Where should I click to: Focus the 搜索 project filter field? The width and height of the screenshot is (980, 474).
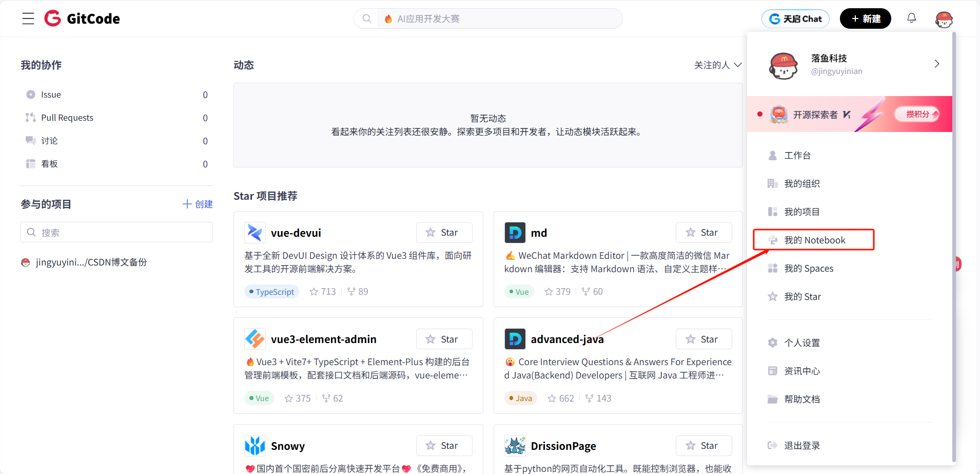pyautogui.click(x=116, y=232)
